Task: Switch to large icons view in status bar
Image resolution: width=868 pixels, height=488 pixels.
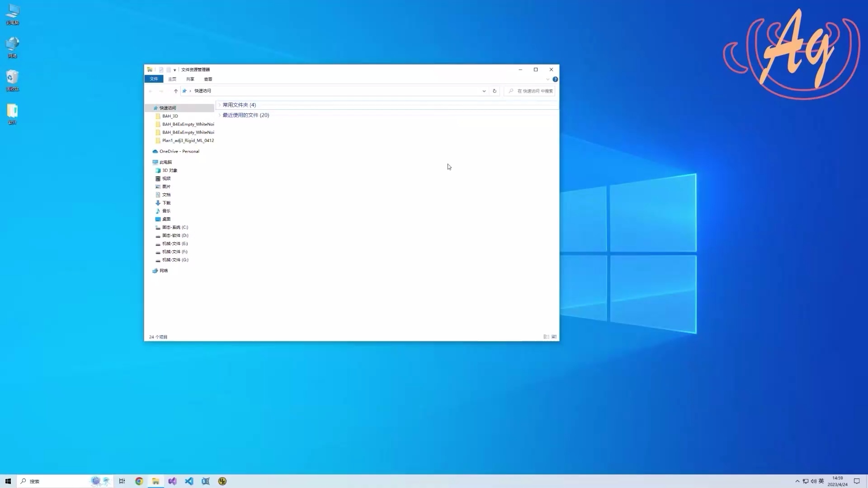Action: pos(554,337)
